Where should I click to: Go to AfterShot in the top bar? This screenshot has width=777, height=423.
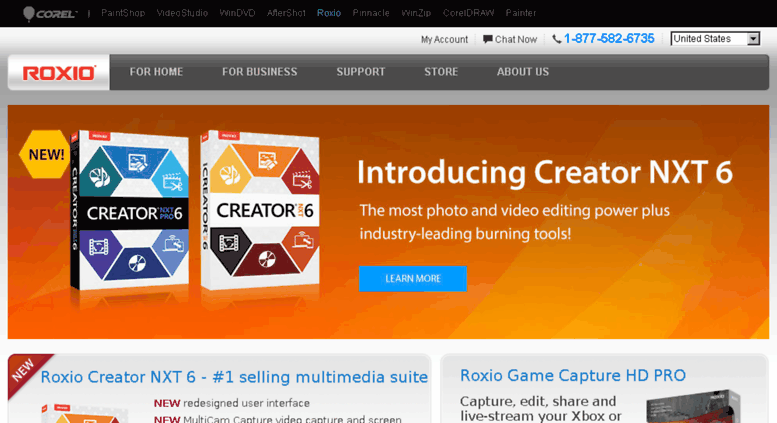click(x=286, y=13)
